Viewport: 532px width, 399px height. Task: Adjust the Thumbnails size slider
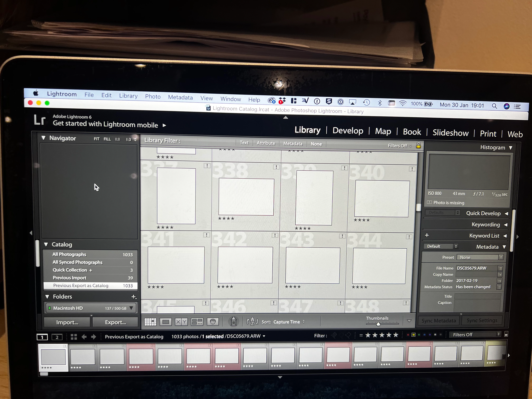378,324
